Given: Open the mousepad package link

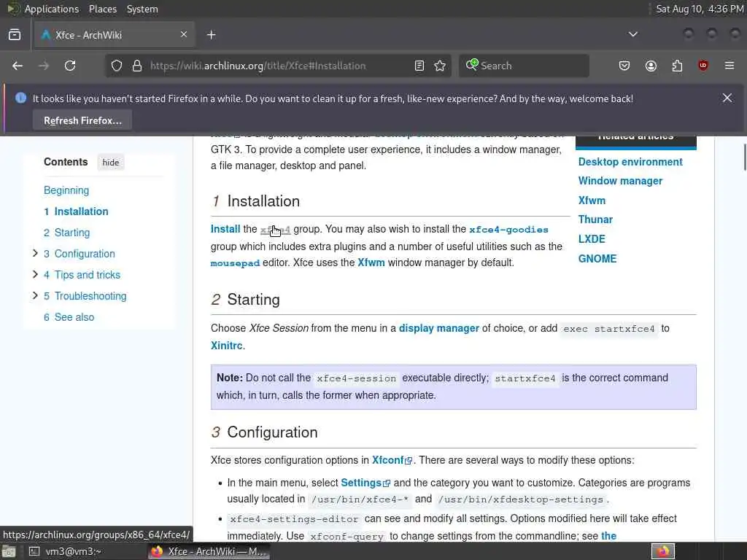Looking at the screenshot, I should [x=236, y=262].
